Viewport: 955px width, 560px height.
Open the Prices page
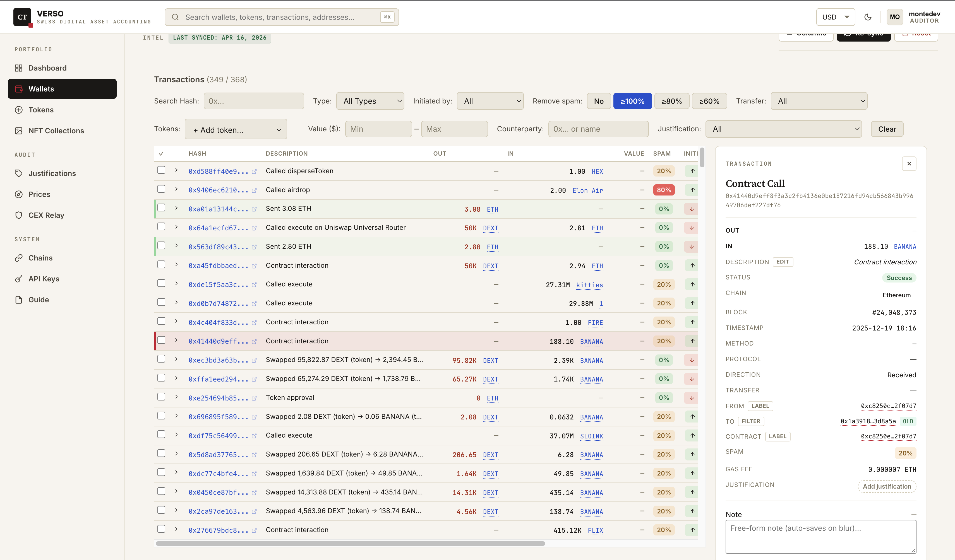coord(62,195)
